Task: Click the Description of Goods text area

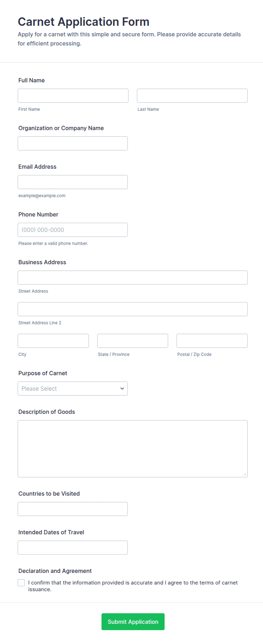Action: coord(133,449)
